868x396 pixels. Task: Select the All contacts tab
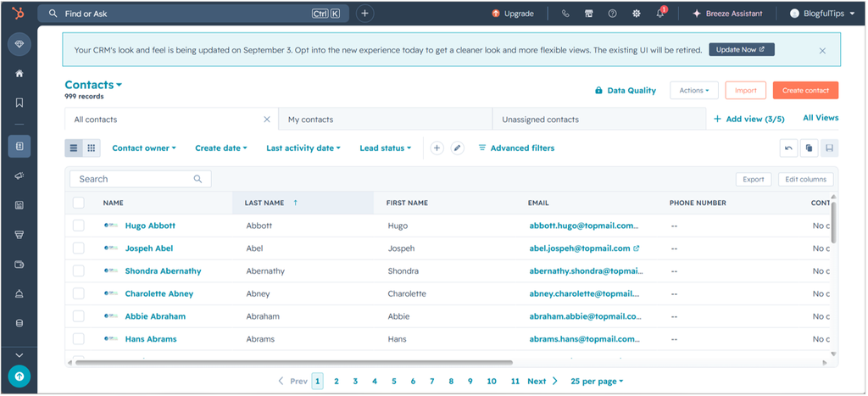coord(171,119)
